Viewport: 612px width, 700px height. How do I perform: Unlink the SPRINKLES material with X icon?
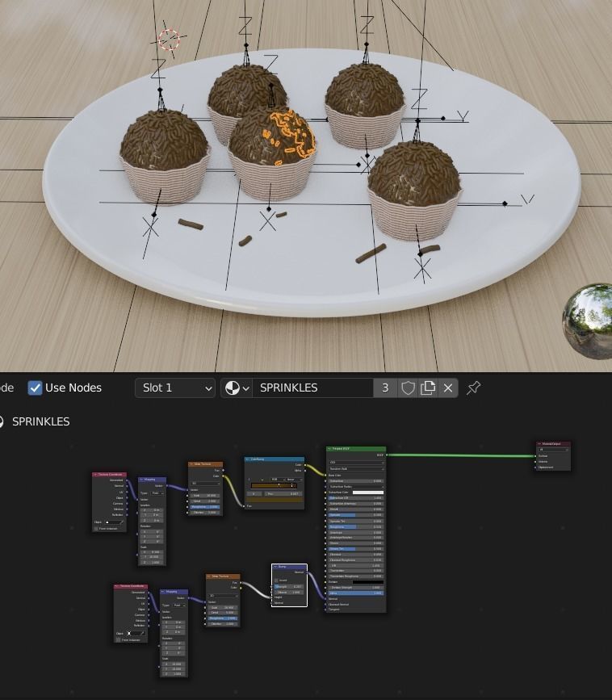click(448, 388)
